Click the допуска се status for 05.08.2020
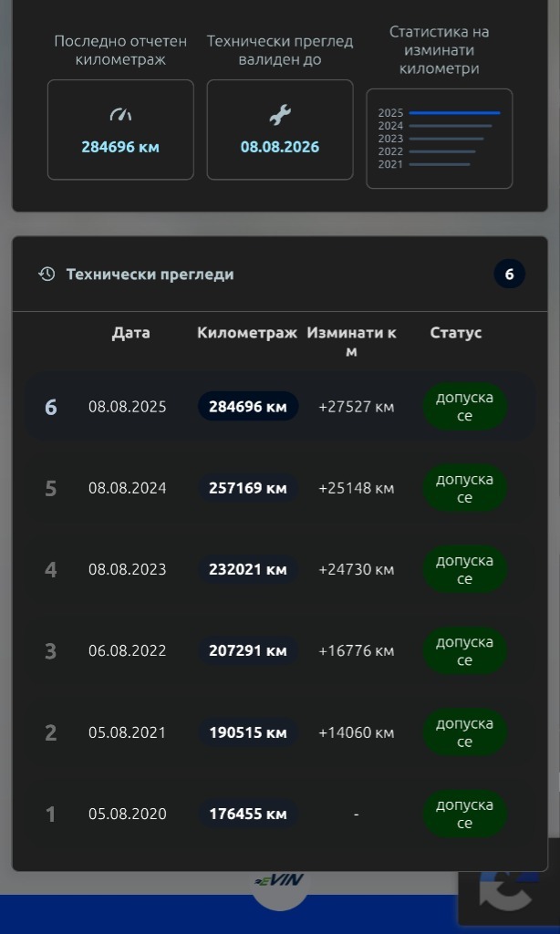The image size is (560, 934). [x=464, y=814]
